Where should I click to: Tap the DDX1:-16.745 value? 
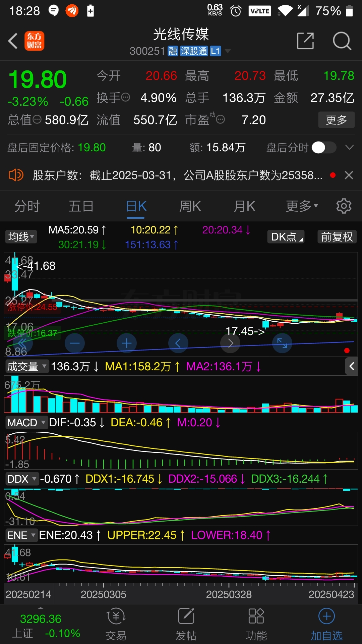coord(124,479)
